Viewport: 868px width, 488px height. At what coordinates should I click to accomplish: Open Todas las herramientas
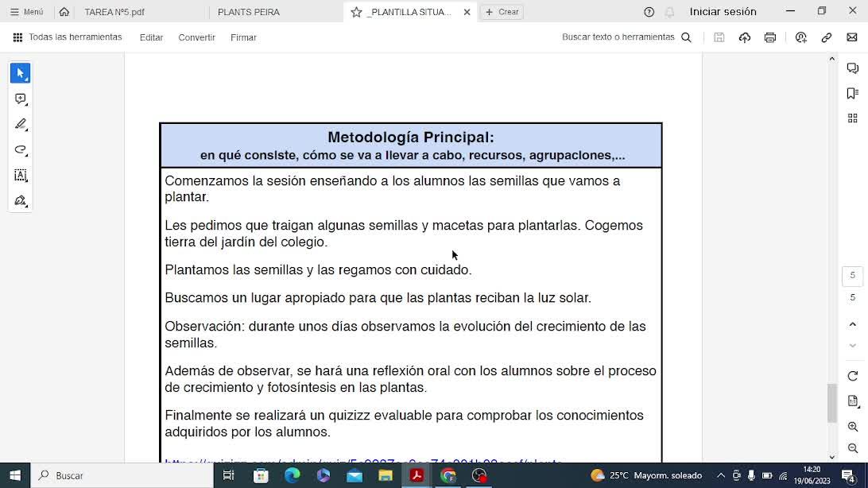(x=68, y=37)
